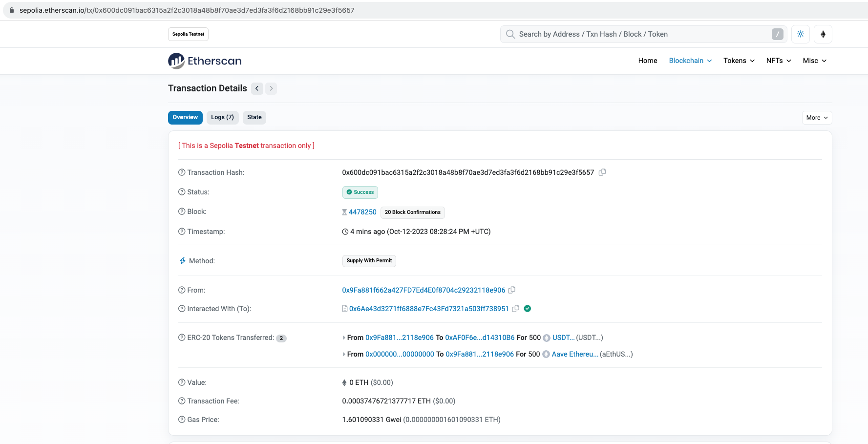Toggle the light/dark theme sun icon

[x=801, y=34]
